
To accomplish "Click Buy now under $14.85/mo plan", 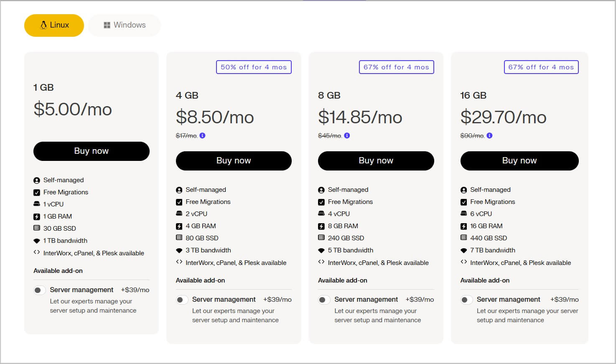I will point(376,160).
